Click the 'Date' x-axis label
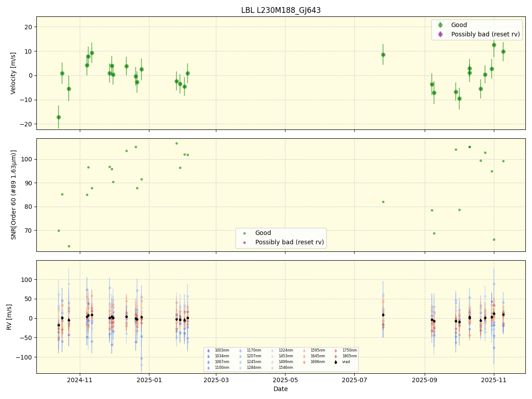Screen dimensions: 532x399 tap(281, 389)
